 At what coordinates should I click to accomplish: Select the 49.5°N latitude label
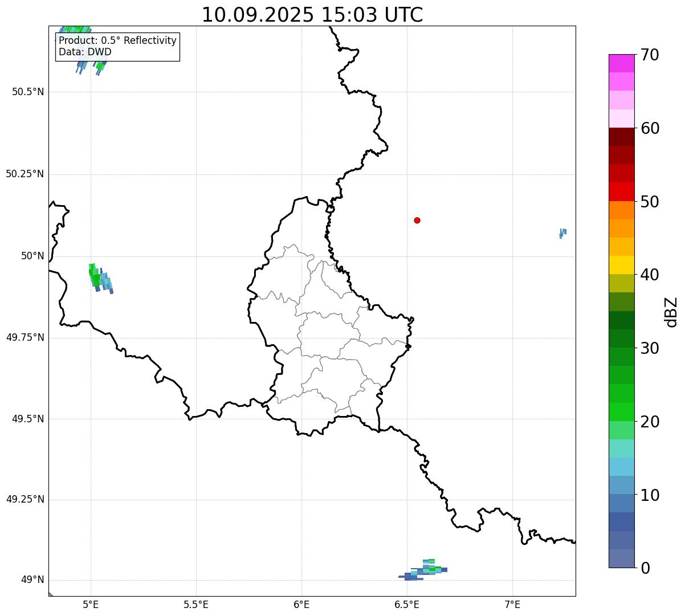28,419
